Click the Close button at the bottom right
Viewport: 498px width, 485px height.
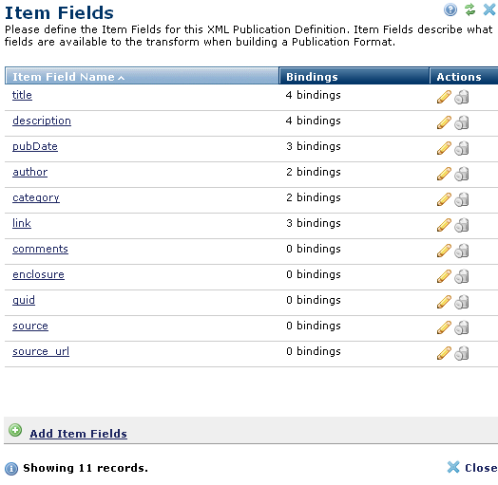pyautogui.click(x=472, y=468)
